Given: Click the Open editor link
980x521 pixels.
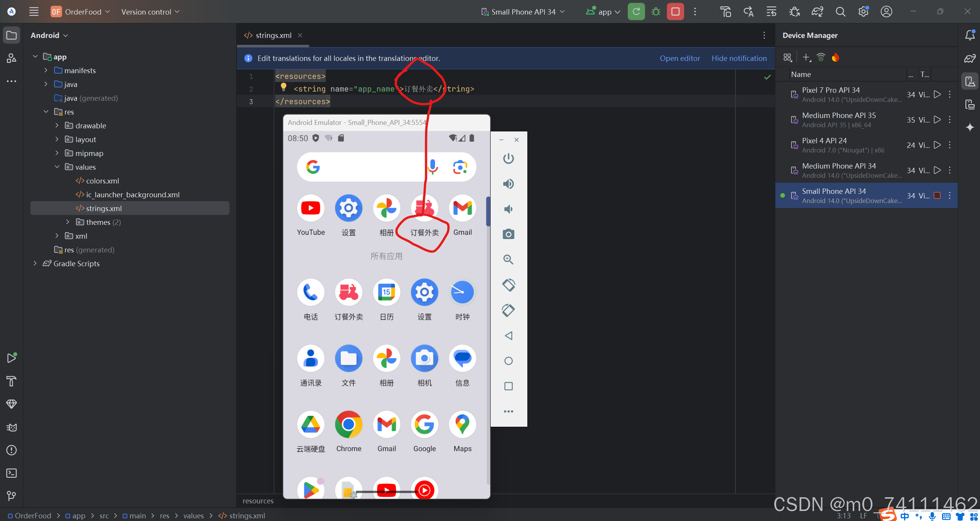Looking at the screenshot, I should pos(680,58).
